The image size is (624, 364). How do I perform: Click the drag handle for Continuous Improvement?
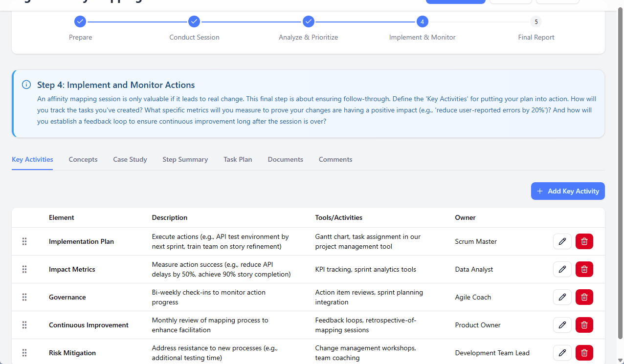[24, 324]
